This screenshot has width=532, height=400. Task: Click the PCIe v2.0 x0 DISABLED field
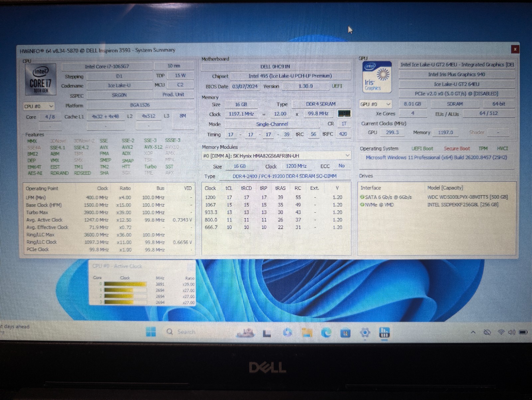[456, 94]
